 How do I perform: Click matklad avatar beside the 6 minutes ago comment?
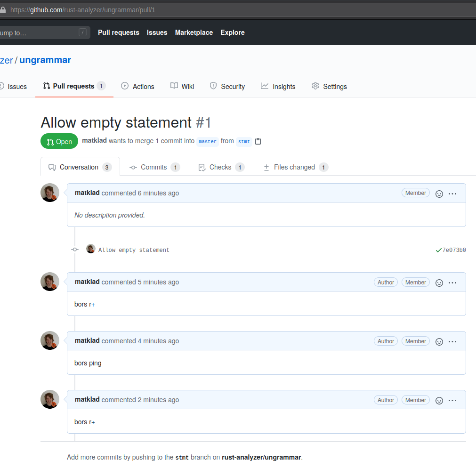pyautogui.click(x=50, y=193)
